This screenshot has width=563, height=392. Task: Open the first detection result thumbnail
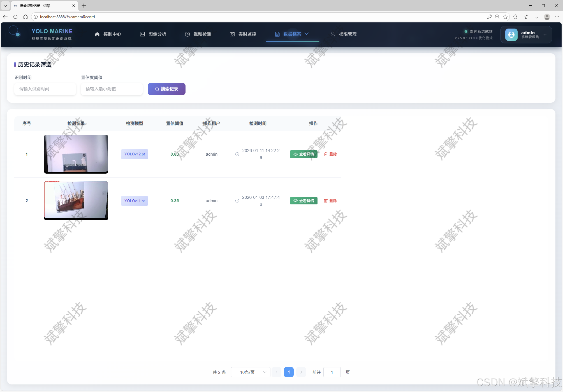click(76, 154)
